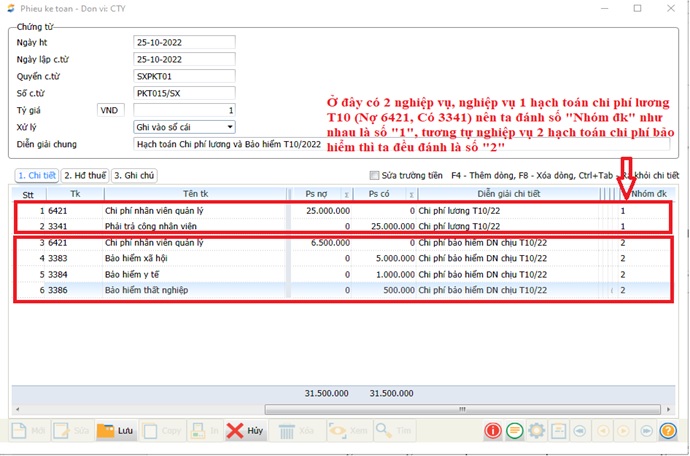
Task: Open the Ps nợ column filter
Action: click(347, 194)
